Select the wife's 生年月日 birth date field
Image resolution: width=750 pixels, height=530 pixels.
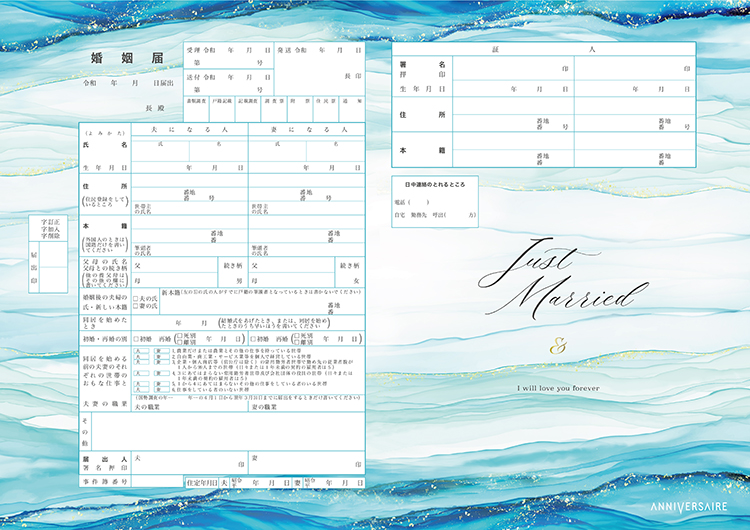click(307, 167)
